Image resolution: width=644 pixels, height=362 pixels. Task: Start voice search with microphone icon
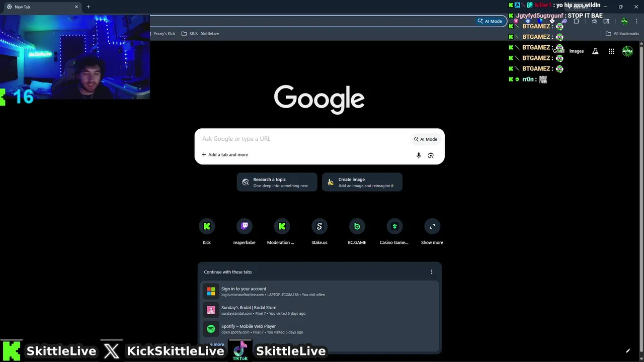click(419, 155)
